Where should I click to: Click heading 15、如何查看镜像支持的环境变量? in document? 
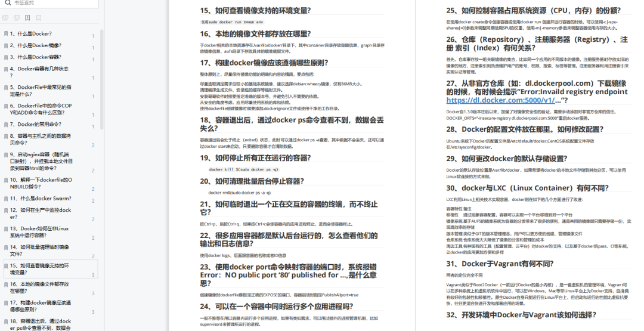click(255, 10)
